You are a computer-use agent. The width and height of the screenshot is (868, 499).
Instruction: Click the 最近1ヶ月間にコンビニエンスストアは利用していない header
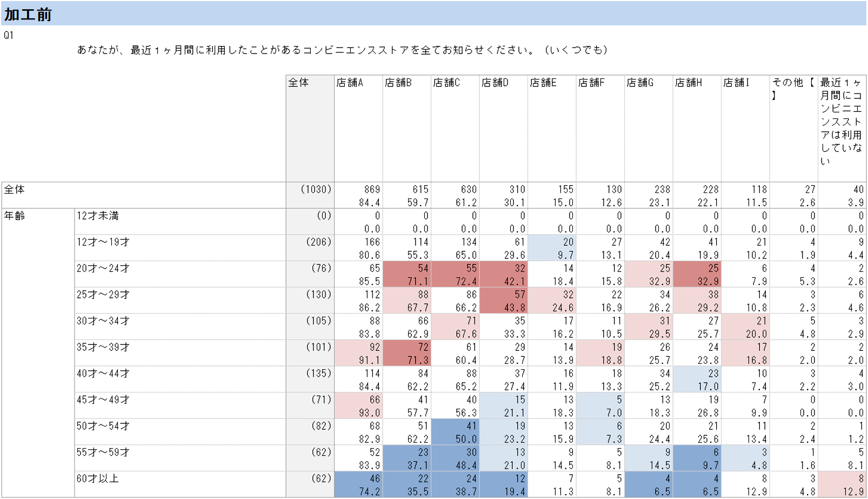842,128
